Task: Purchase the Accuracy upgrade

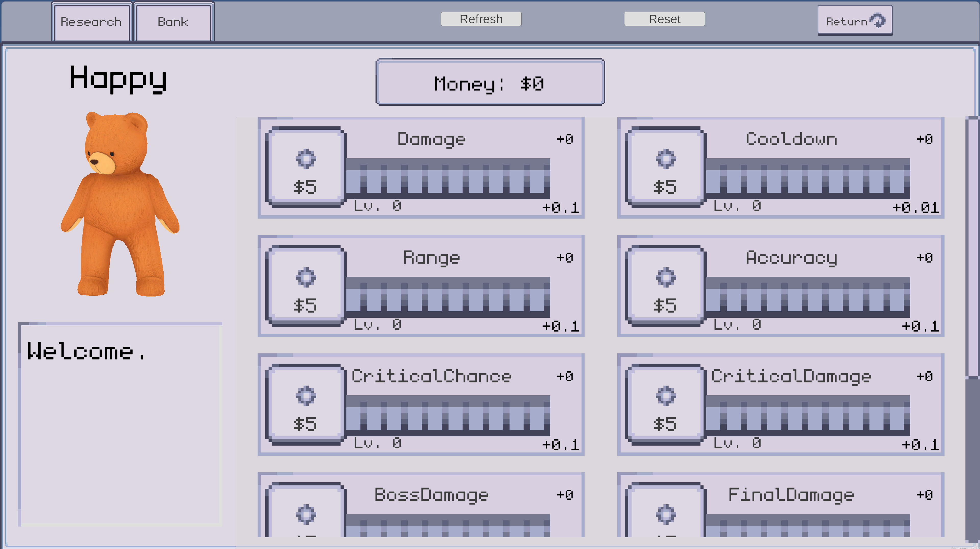Action: (666, 286)
